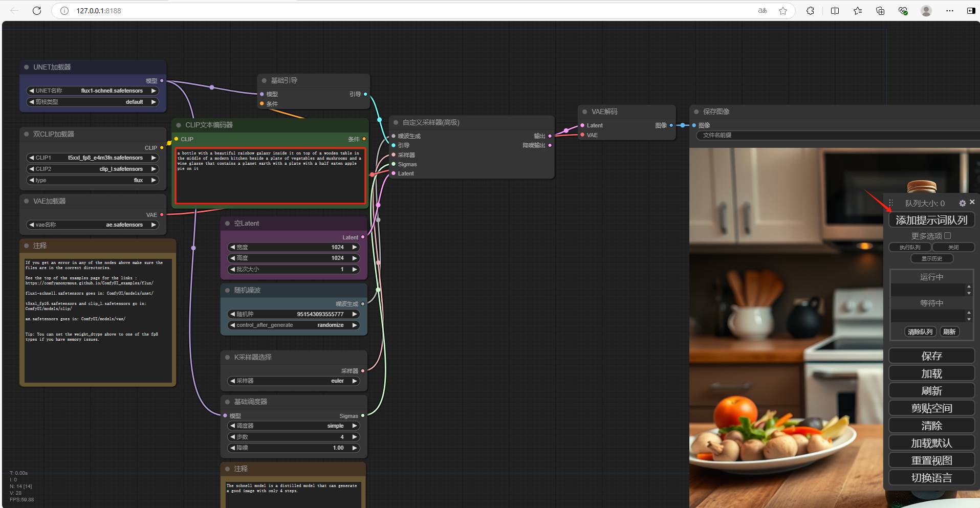Screen dimensions: 980x508
Task: Open the queue panel settings gear
Action: tap(962, 203)
